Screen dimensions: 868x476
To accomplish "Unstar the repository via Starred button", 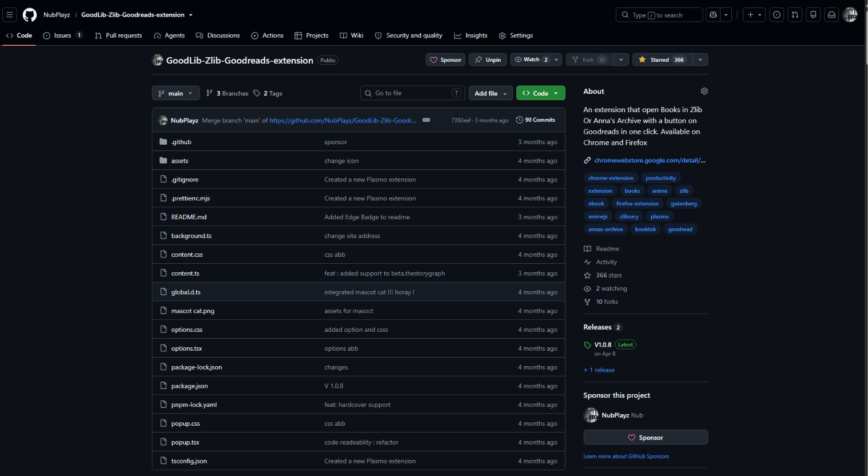I will (662, 59).
